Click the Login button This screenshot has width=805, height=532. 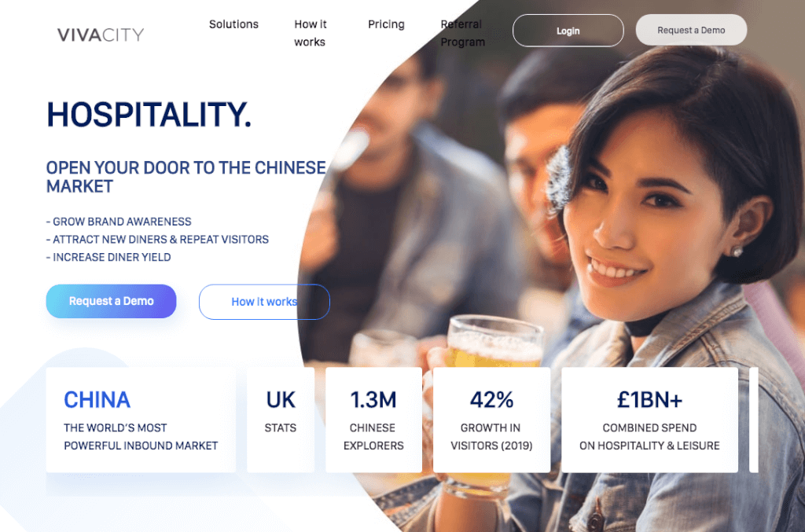click(x=568, y=31)
